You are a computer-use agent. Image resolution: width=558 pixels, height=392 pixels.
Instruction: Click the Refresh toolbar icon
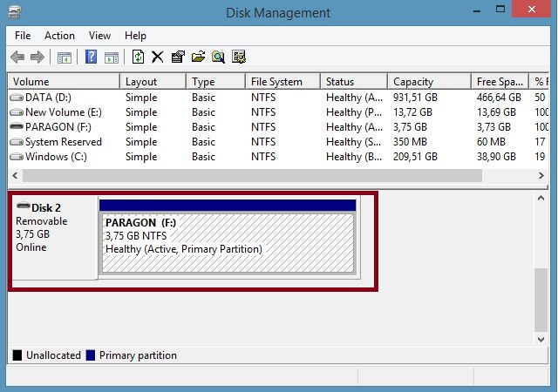[x=138, y=57]
